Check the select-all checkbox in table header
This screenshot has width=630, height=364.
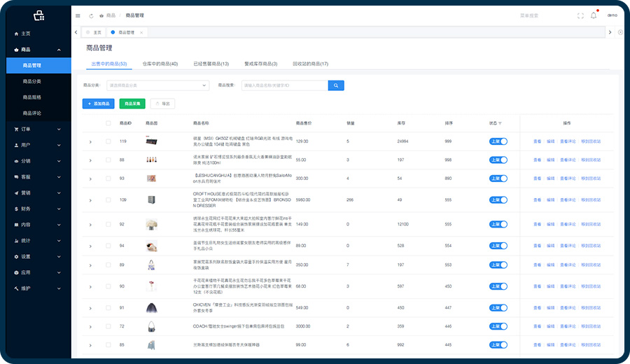(108, 123)
